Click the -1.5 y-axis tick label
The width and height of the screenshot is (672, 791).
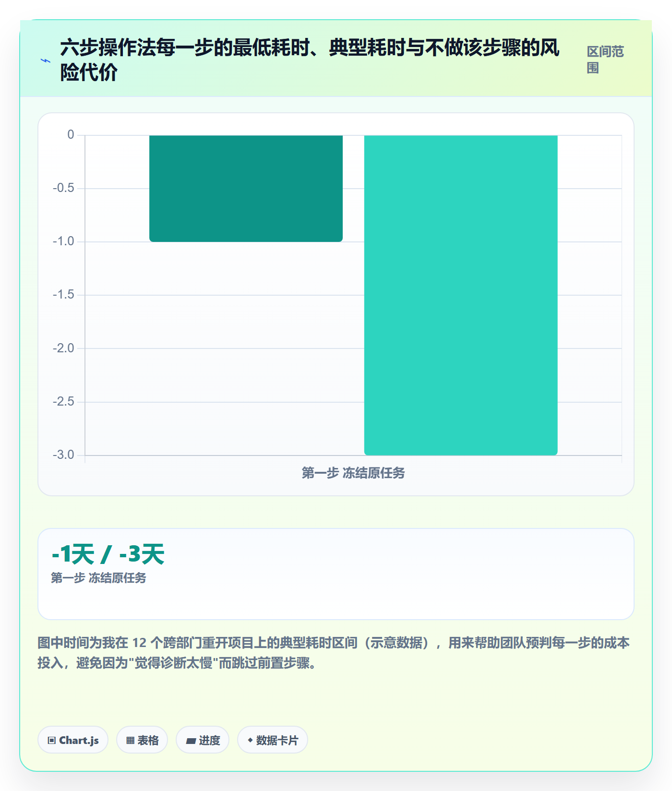click(63, 295)
